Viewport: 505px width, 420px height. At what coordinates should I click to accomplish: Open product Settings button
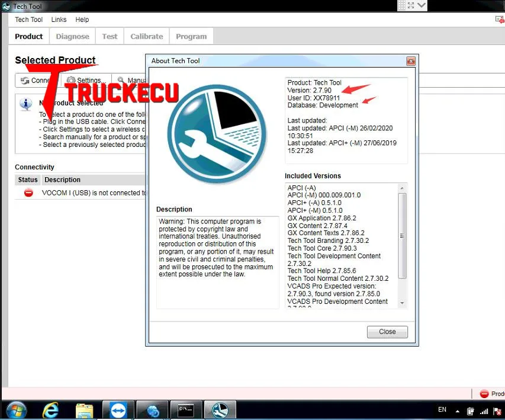click(x=86, y=80)
